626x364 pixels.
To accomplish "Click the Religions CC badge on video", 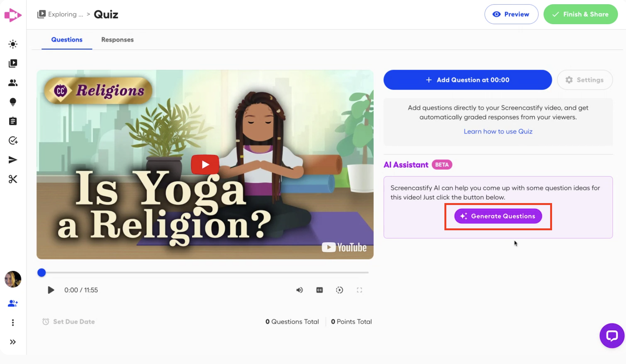I will pos(98,91).
